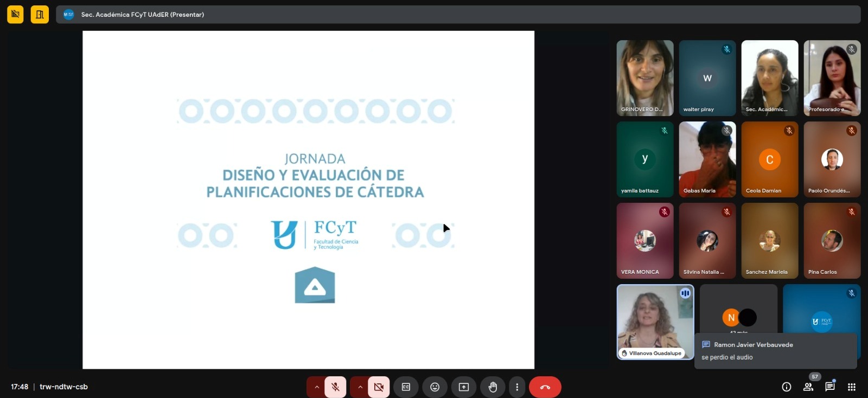Click the red leave call button

(545, 387)
